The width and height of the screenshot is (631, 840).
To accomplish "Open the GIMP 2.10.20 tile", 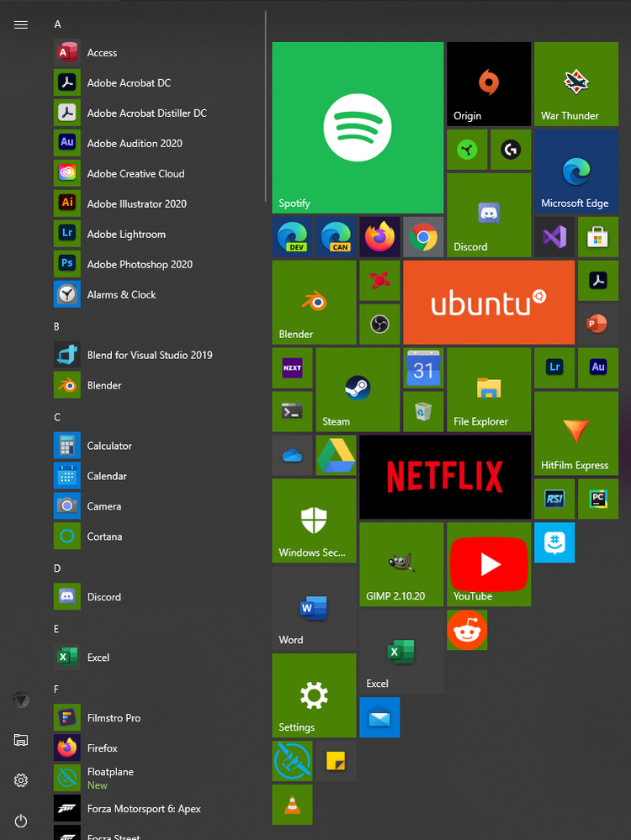I will tap(401, 564).
